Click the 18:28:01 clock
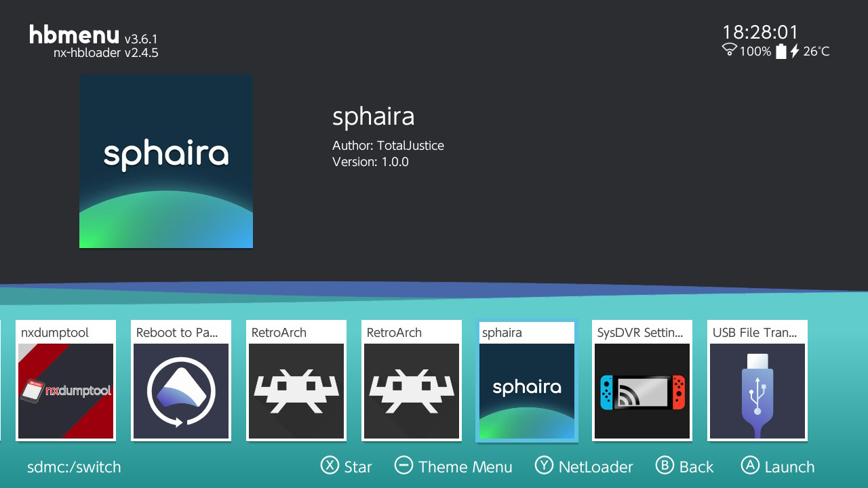The image size is (868, 488). 761,32
